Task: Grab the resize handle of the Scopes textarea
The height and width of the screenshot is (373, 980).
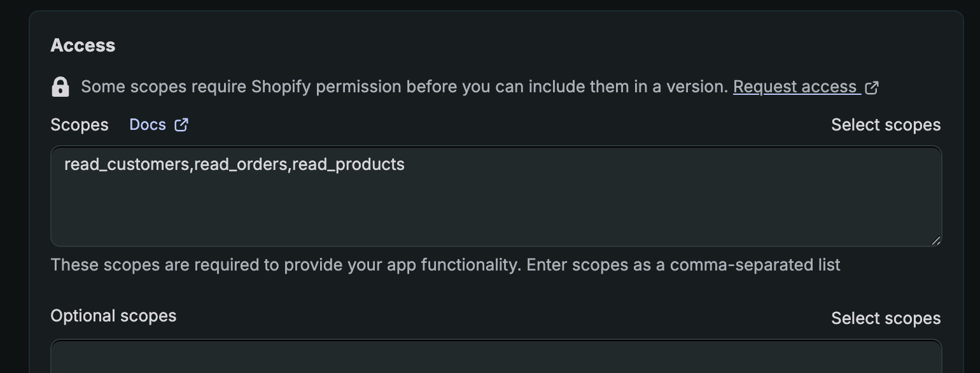Action: pos(935,240)
